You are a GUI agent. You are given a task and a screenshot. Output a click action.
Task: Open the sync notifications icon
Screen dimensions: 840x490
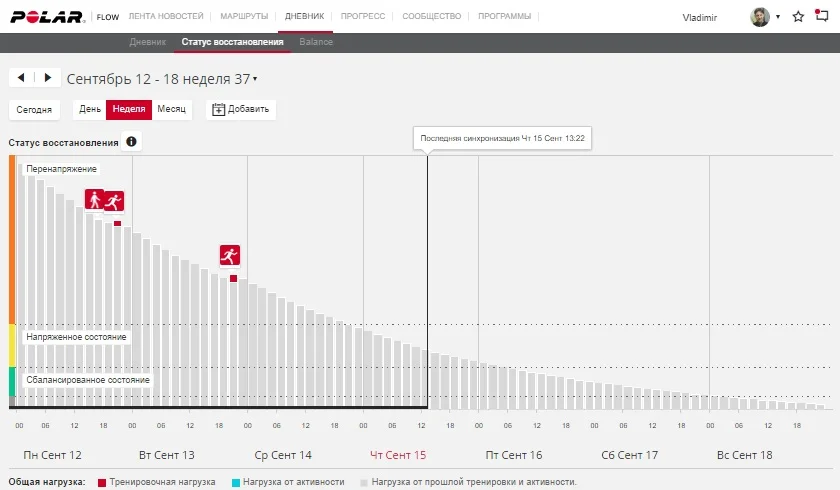[x=821, y=15]
